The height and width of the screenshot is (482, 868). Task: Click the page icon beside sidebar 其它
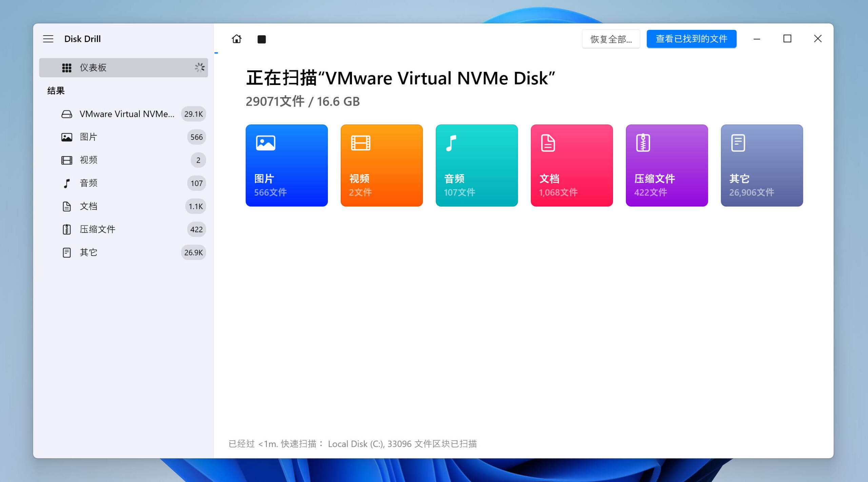pyautogui.click(x=67, y=253)
